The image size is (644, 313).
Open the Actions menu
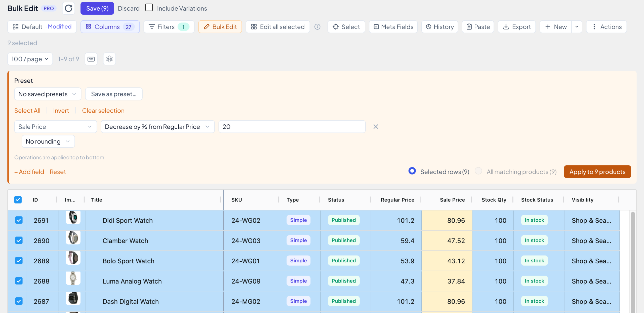[x=606, y=27]
